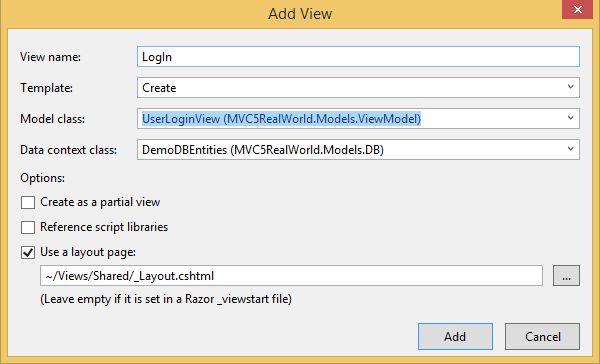Click the highlighted UserLoginView model class text
Image resolution: width=600 pixels, height=364 pixels.
(x=281, y=119)
